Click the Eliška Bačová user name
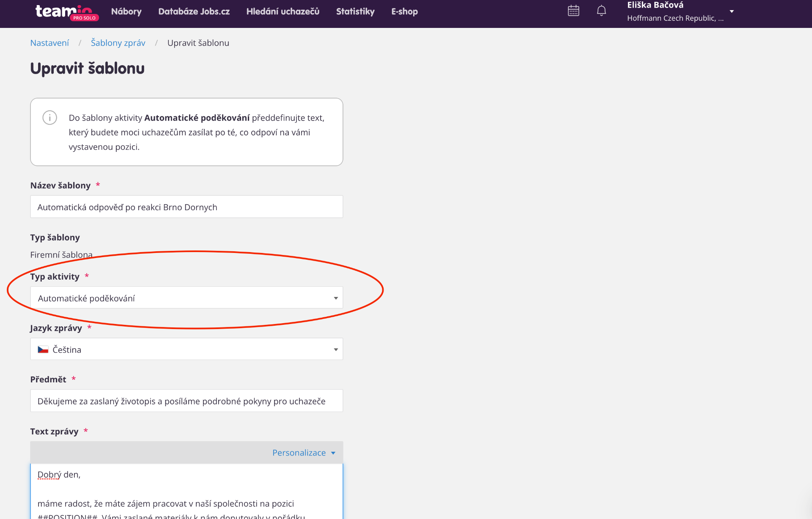 [655, 5]
